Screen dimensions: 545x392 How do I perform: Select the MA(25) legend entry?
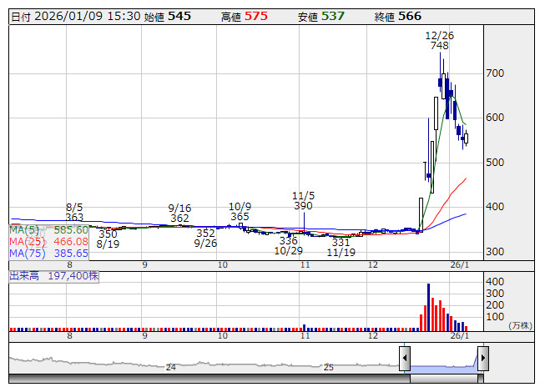click(x=48, y=241)
